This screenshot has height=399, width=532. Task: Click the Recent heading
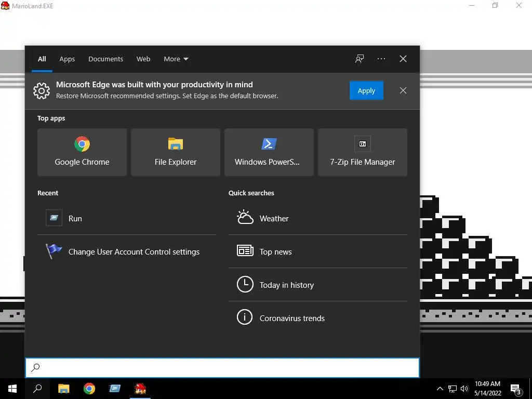click(48, 193)
